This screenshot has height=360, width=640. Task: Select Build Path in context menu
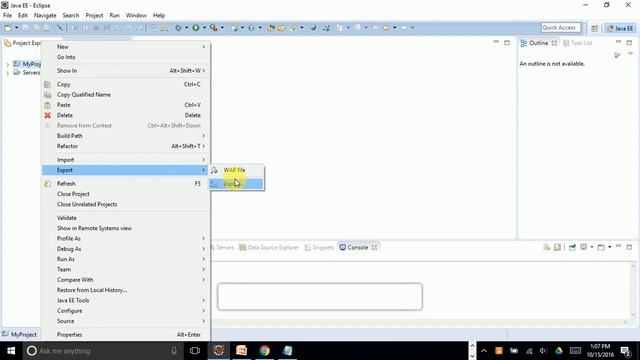pyautogui.click(x=127, y=136)
